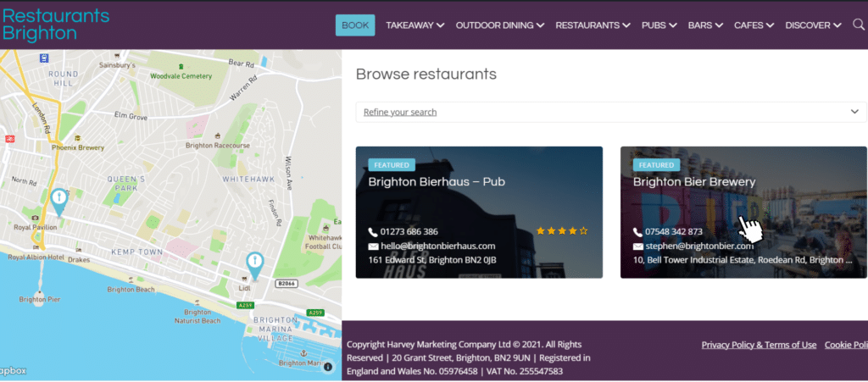Expand the OUTDOOR DINING menu
This screenshot has height=382, width=868.
point(500,25)
